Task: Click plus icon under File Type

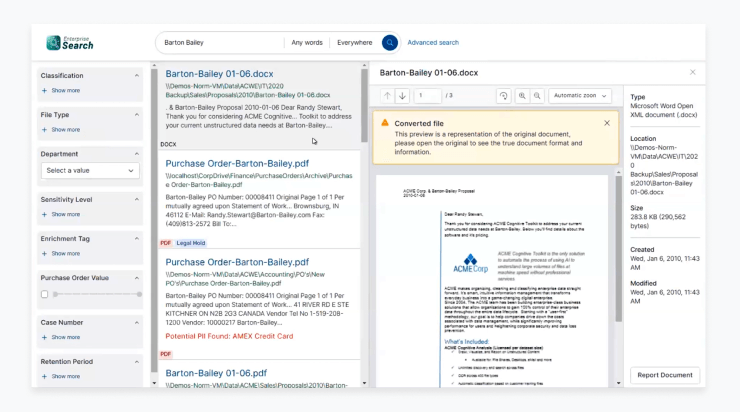Action: [44, 130]
